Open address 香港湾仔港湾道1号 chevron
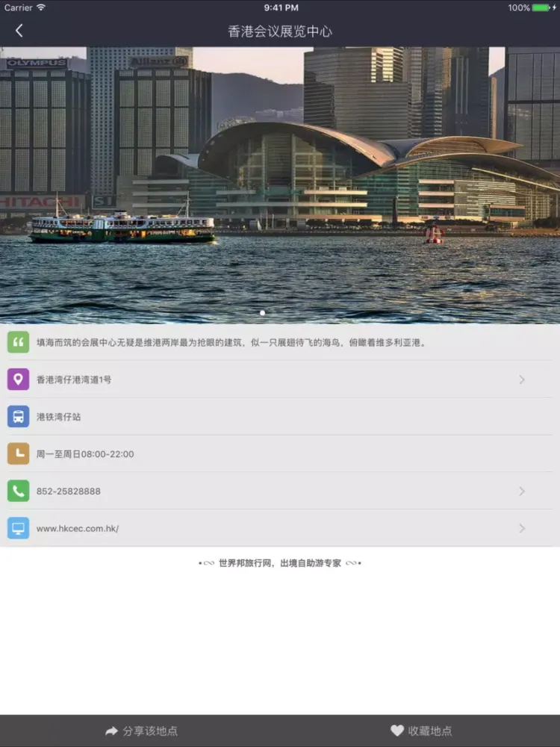The height and width of the screenshot is (747, 560). pyautogui.click(x=522, y=379)
